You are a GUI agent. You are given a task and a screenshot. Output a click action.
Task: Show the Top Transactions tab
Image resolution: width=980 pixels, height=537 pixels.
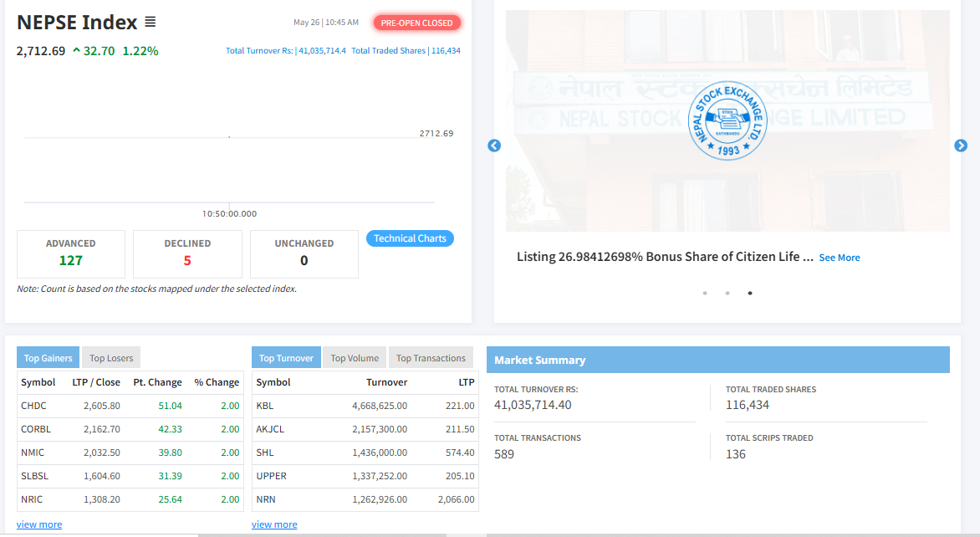(431, 358)
